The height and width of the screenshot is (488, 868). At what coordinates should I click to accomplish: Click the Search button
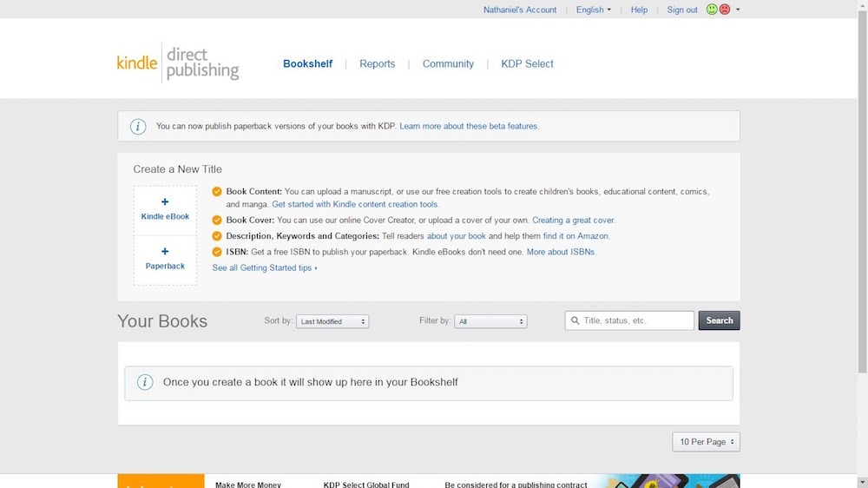719,320
